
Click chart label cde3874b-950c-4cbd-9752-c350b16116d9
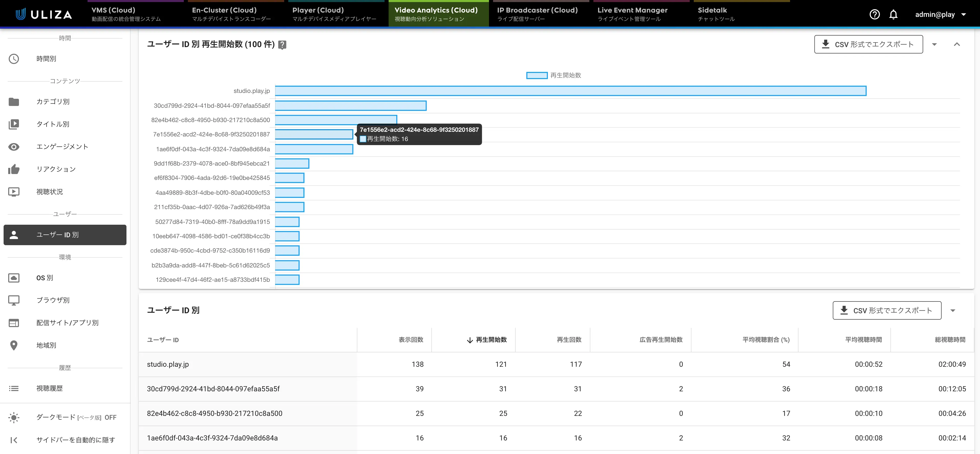[x=210, y=251]
